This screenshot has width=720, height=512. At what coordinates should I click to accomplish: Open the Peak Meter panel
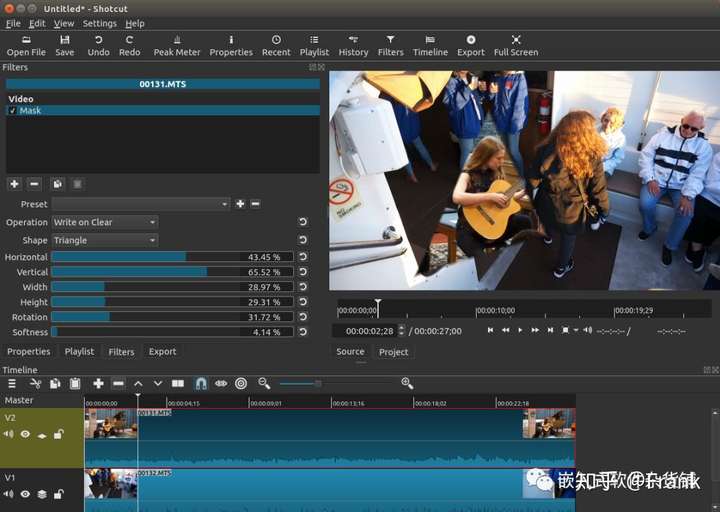[x=176, y=45]
